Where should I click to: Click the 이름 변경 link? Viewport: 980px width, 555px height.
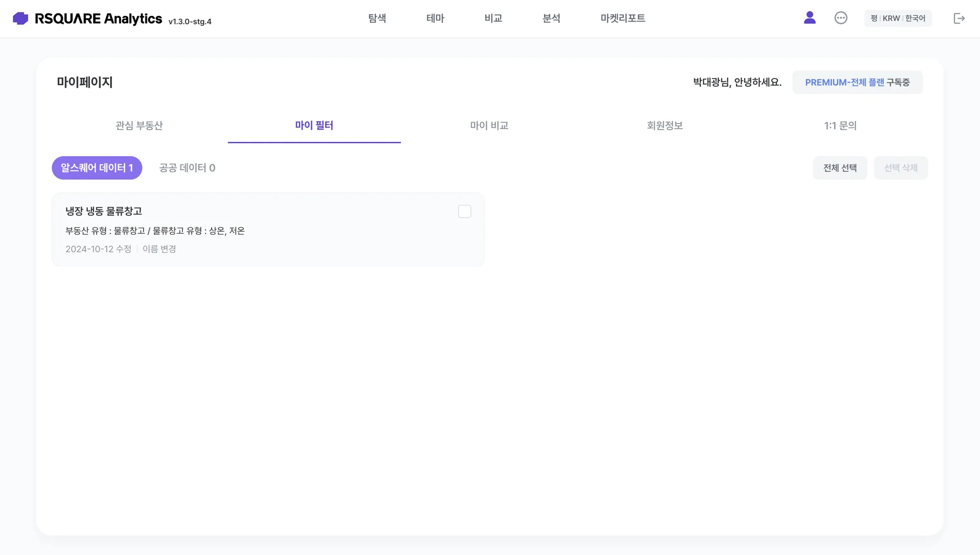point(159,249)
